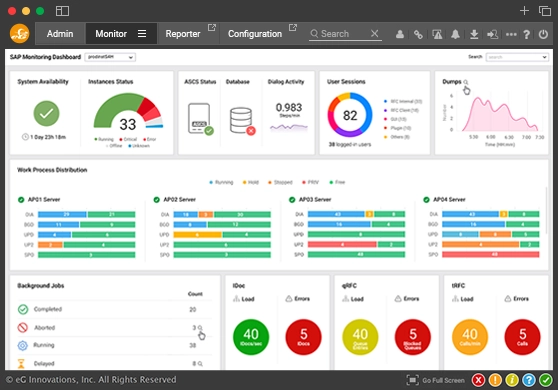Viewport: 558px width, 390px height.
Task: Click the Completed jobs row icon
Action: pos(23,309)
